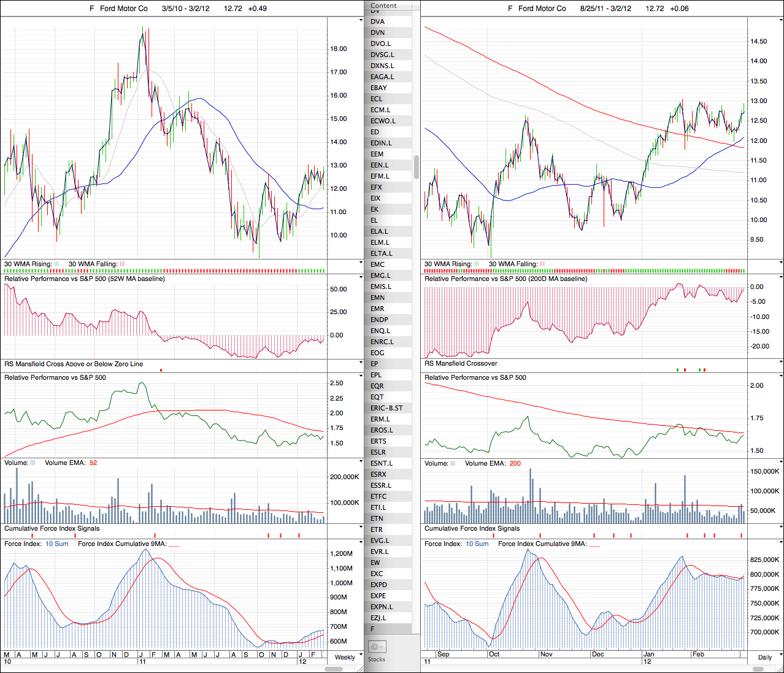The height and width of the screenshot is (673, 784).
Task: Select the EBAY symbol in the list
Action: [379, 88]
